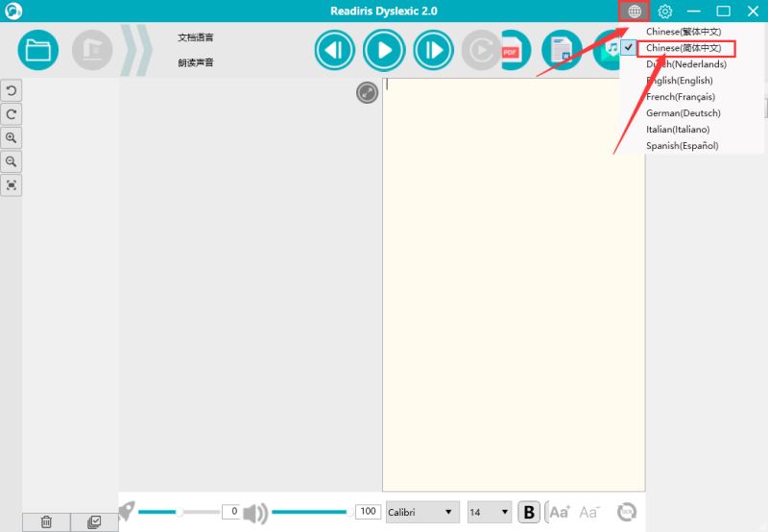Screen dimensions: 768x532
Task: Select German(Deutsch) language
Action: coord(684,112)
